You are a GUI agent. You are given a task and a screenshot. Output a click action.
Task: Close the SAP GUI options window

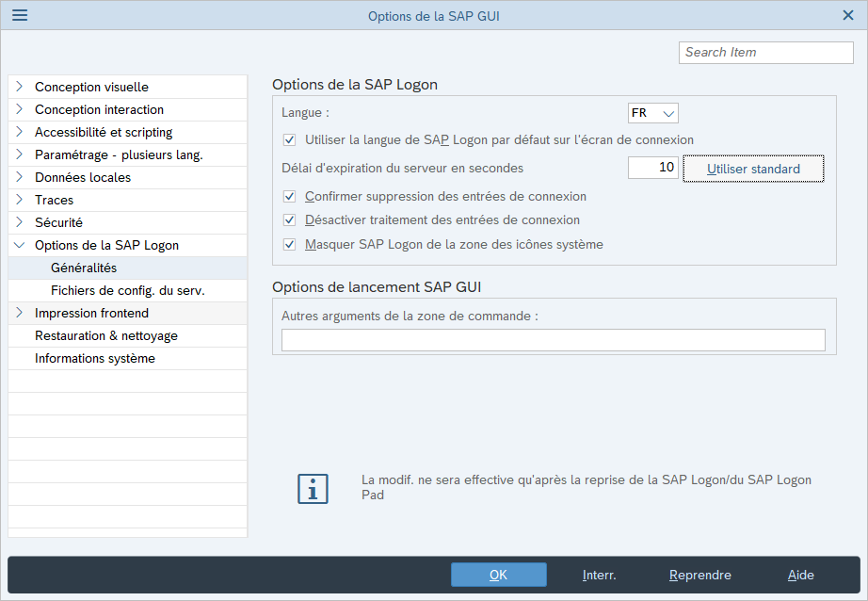pyautogui.click(x=846, y=15)
